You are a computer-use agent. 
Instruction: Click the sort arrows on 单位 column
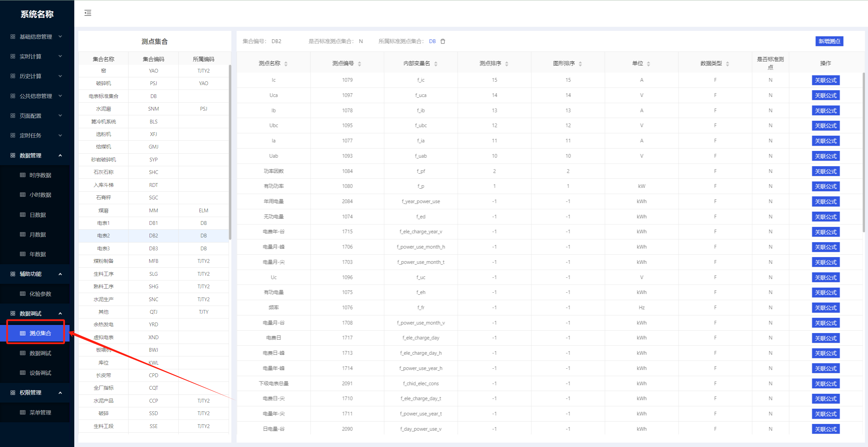(x=649, y=64)
